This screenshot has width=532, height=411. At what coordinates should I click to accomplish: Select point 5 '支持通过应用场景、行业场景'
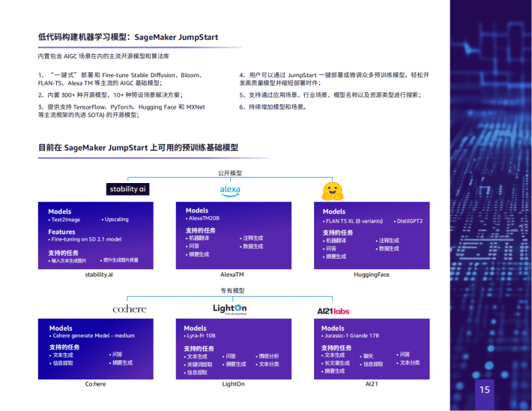point(330,95)
